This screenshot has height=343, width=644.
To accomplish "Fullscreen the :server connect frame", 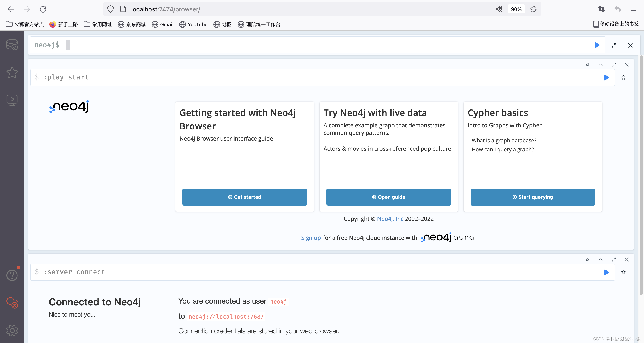I will [614, 260].
